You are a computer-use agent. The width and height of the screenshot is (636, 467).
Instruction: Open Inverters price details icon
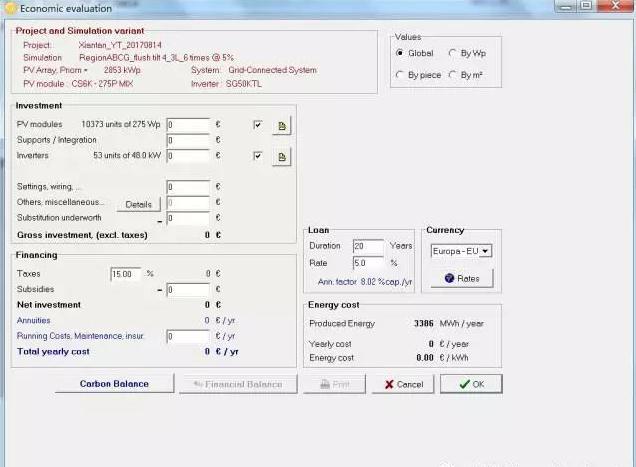click(x=282, y=157)
